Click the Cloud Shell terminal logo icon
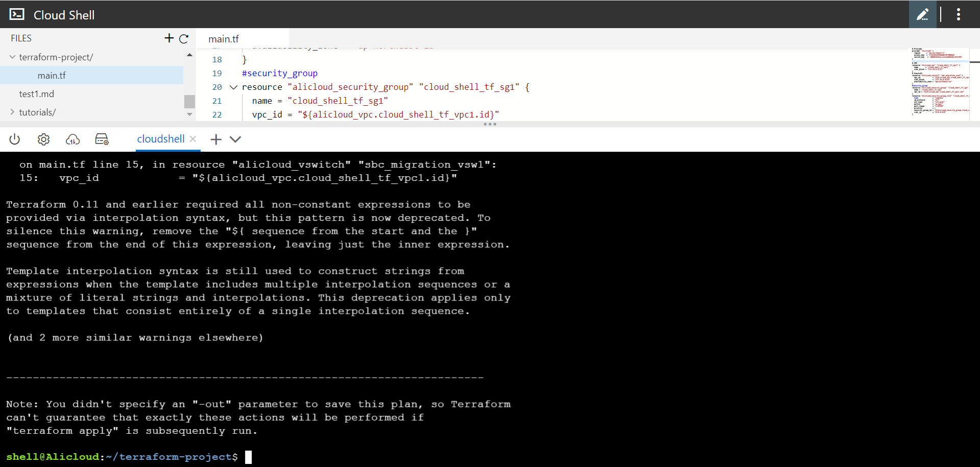Viewport: 980px width, 467px height. pos(17,14)
